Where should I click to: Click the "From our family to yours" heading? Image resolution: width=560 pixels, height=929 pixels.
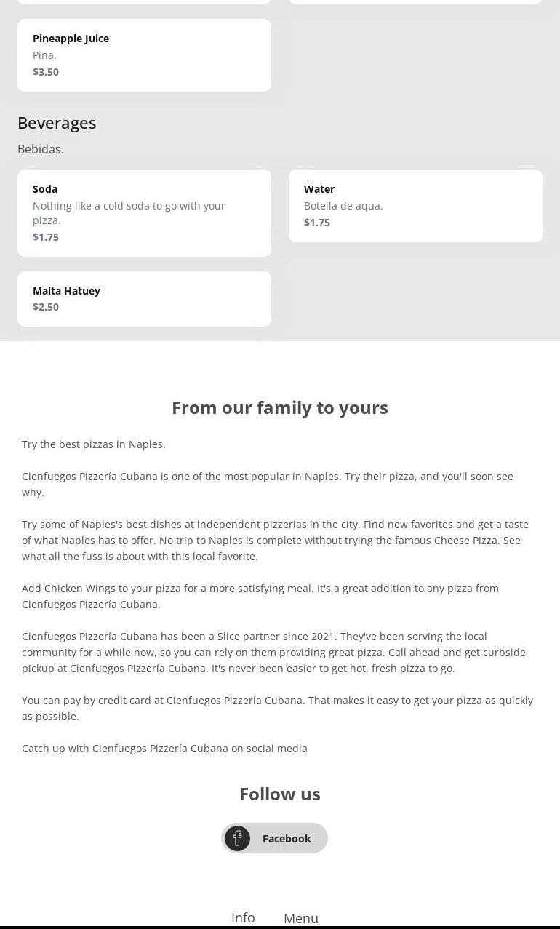click(x=280, y=407)
